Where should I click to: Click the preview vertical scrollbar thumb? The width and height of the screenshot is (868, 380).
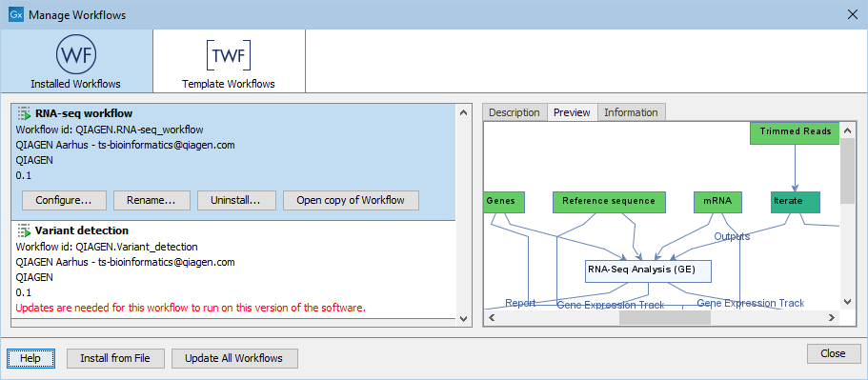(x=847, y=170)
